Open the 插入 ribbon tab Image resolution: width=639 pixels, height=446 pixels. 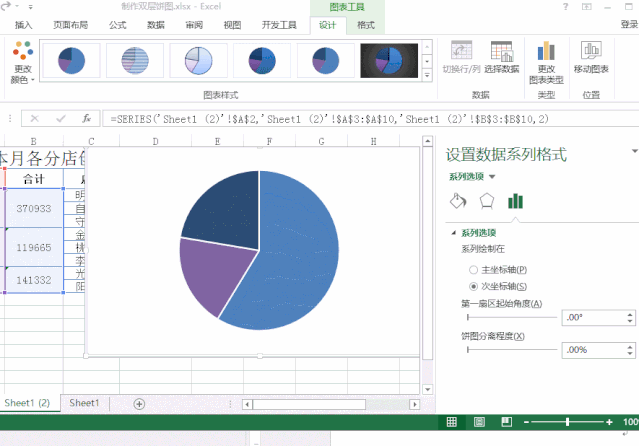(x=23, y=25)
